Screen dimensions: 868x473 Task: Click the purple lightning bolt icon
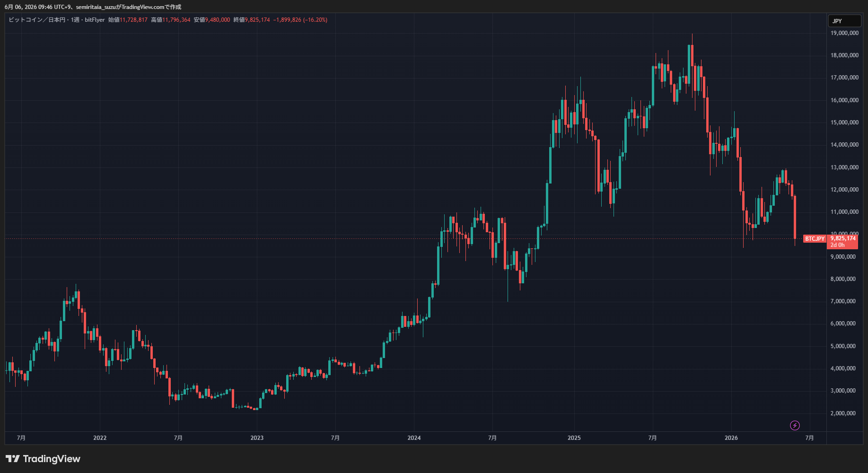point(795,425)
